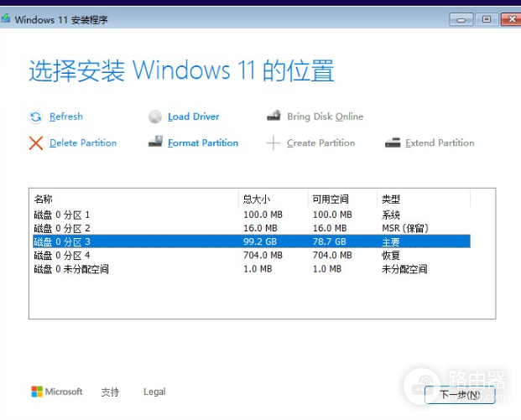Click the 99.2 GB total size cell
The height and width of the screenshot is (420, 521).
point(260,241)
